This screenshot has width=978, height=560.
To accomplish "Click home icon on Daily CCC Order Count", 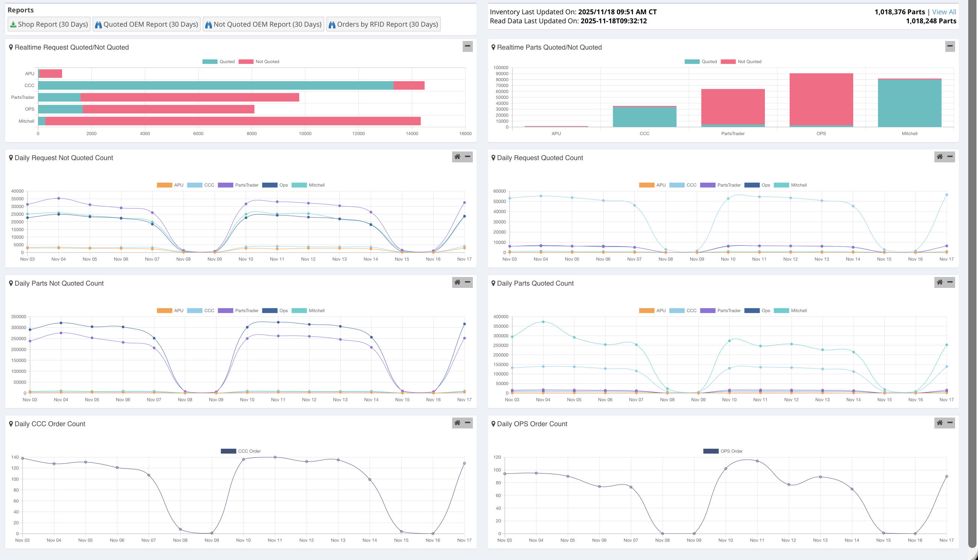I will point(457,423).
